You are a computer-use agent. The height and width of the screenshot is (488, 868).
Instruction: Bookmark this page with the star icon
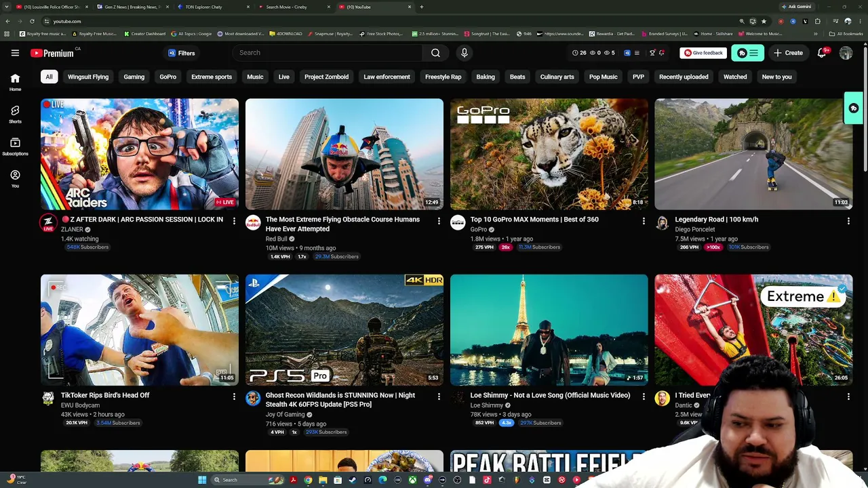[764, 21]
